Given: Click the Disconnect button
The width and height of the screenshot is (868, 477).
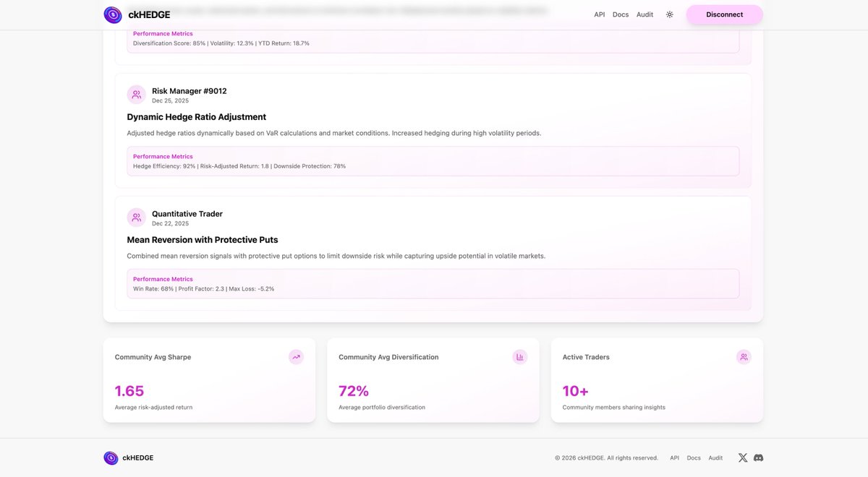Looking at the screenshot, I should [x=724, y=14].
